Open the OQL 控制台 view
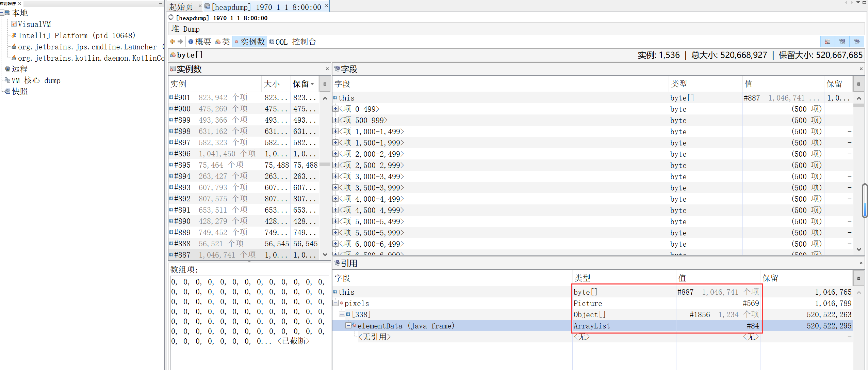Viewport: 868px width, 370px height. pos(293,42)
